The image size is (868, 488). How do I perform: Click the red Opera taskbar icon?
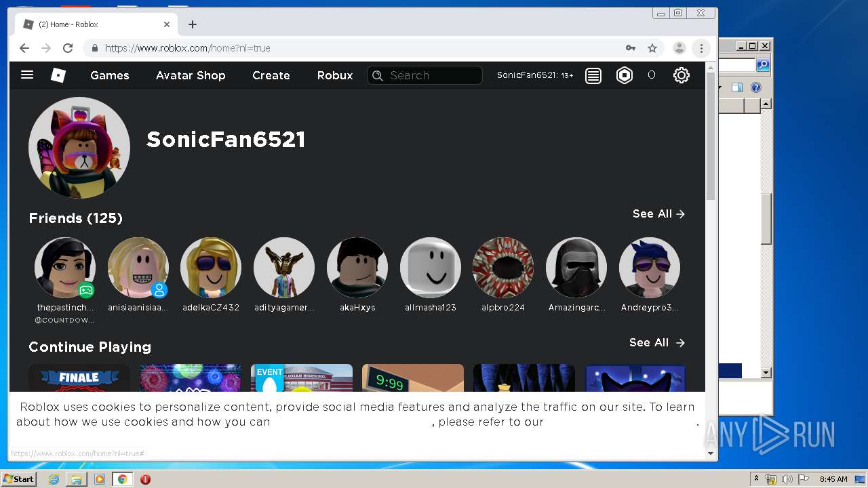pos(145,479)
